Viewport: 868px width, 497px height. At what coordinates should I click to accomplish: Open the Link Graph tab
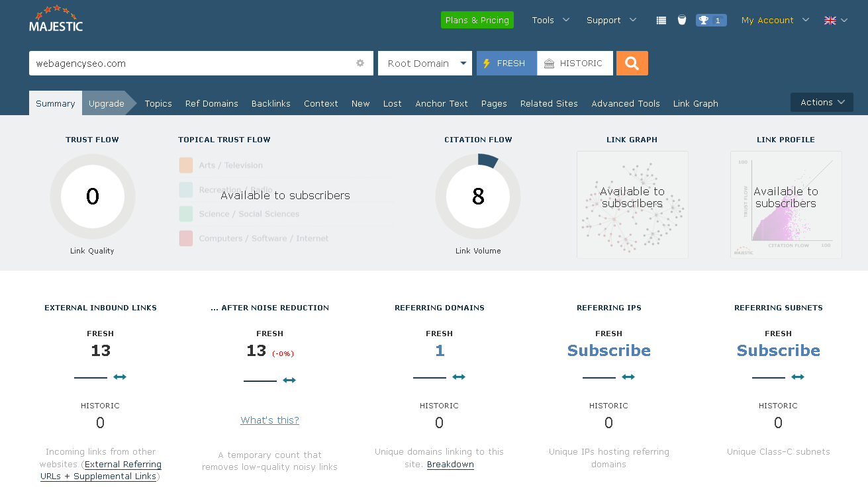click(x=696, y=103)
